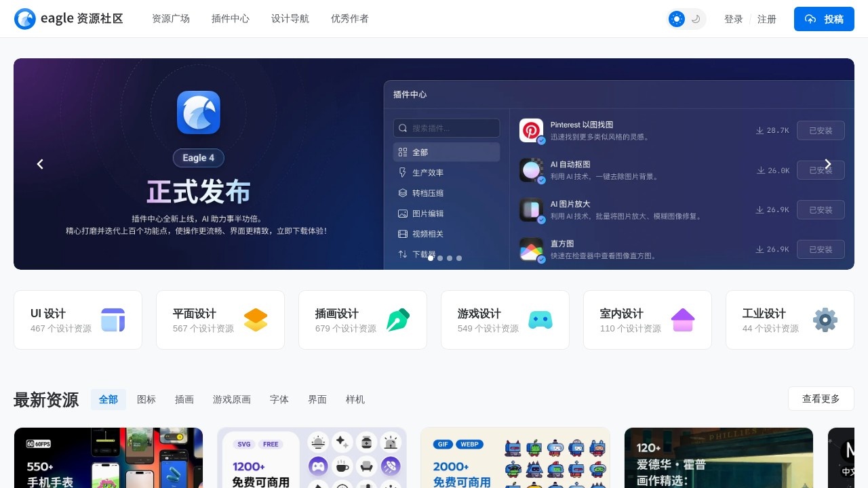Click 已安装 button for Pinterest plugin

click(821, 130)
